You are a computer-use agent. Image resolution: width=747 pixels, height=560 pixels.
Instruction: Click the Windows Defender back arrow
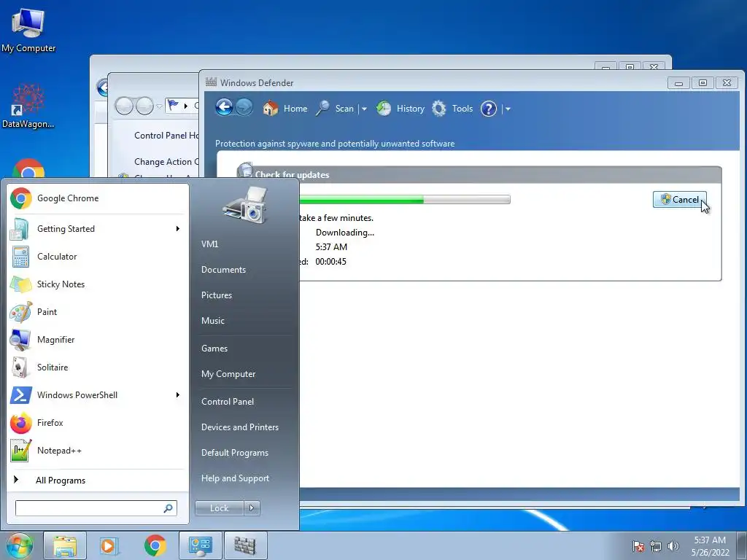(x=224, y=108)
